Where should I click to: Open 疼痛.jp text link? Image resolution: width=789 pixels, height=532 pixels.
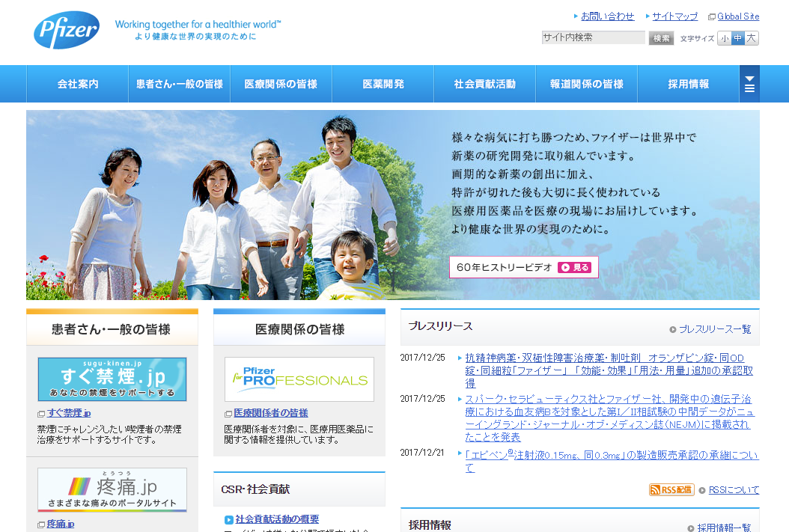[x=61, y=525]
